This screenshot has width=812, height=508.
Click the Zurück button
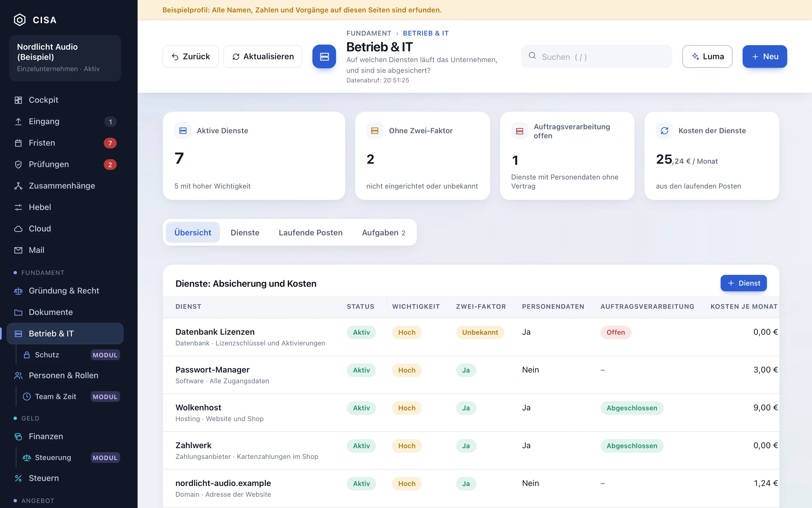point(191,56)
